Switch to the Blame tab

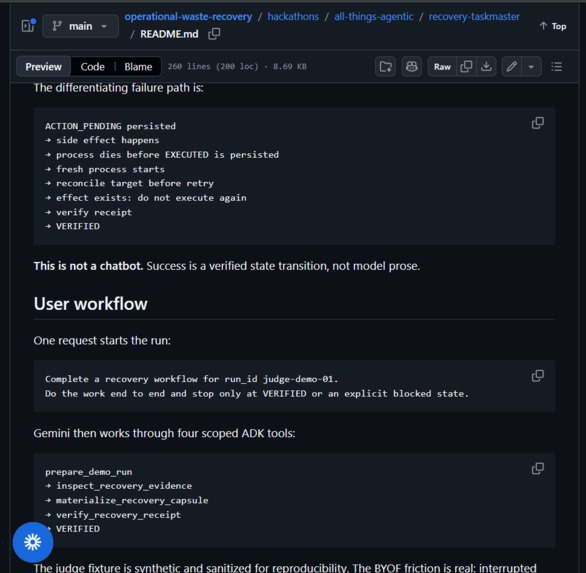[138, 67]
